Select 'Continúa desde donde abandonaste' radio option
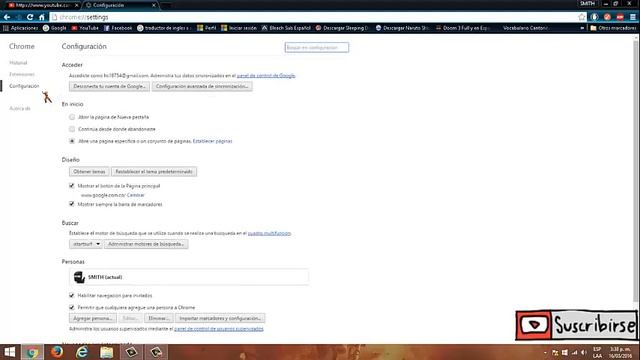640x360 pixels. point(72,129)
